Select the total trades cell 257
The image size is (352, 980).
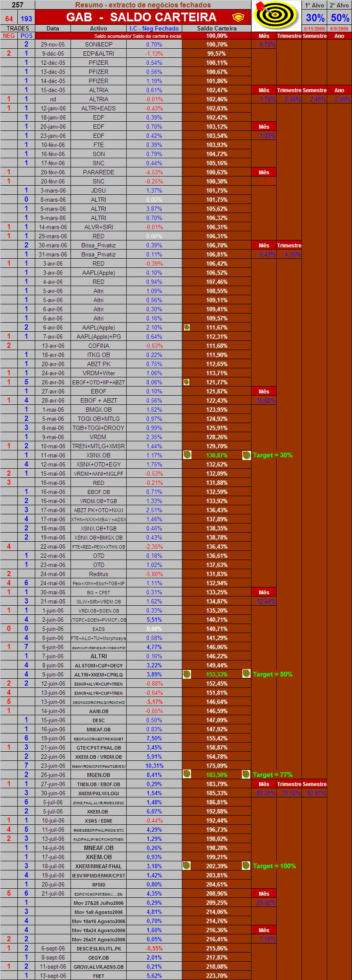17,5
